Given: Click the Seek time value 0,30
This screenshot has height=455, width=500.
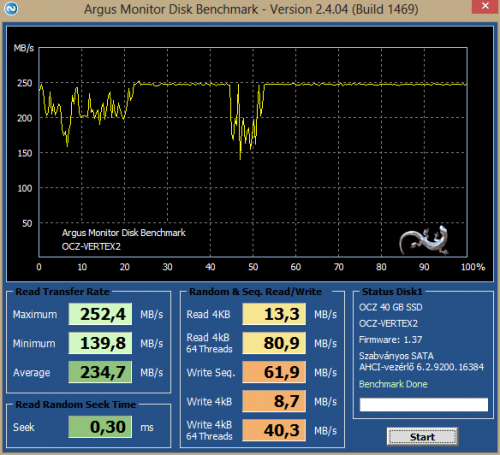Looking at the screenshot, I should coord(100,427).
